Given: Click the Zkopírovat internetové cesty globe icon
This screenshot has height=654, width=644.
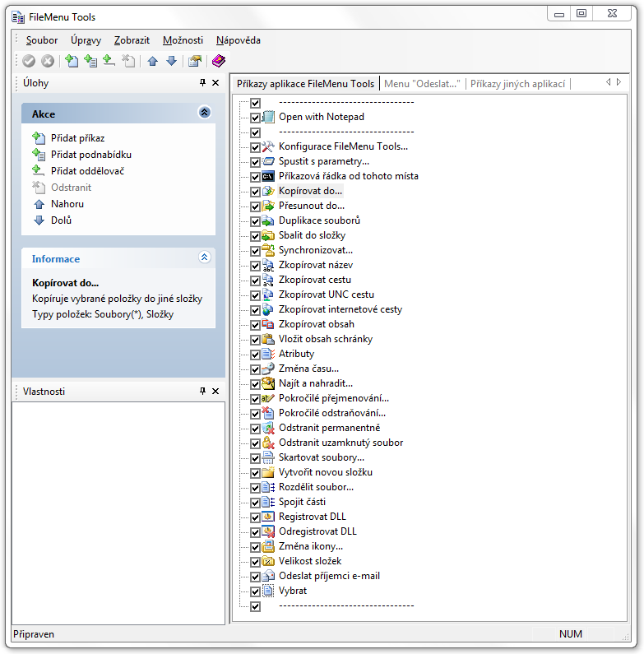Looking at the screenshot, I should pos(268,309).
